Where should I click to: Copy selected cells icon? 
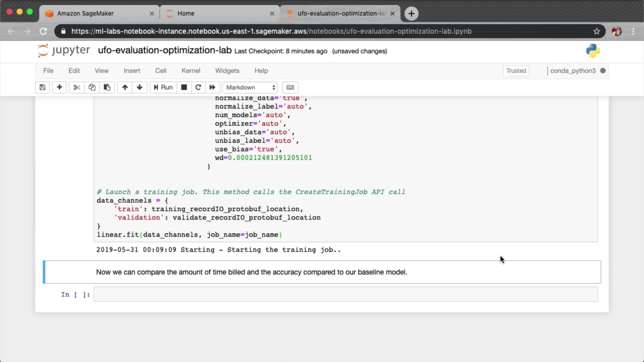[92, 87]
